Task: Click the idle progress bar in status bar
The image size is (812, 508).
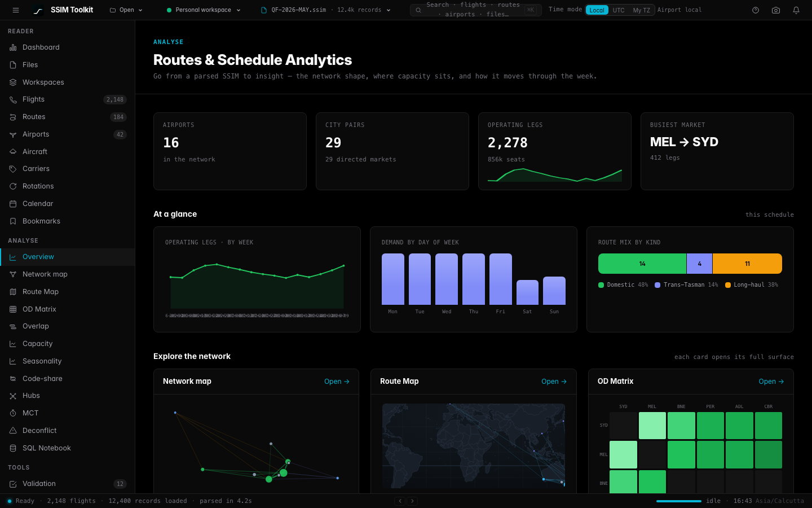Action: [x=679, y=501]
